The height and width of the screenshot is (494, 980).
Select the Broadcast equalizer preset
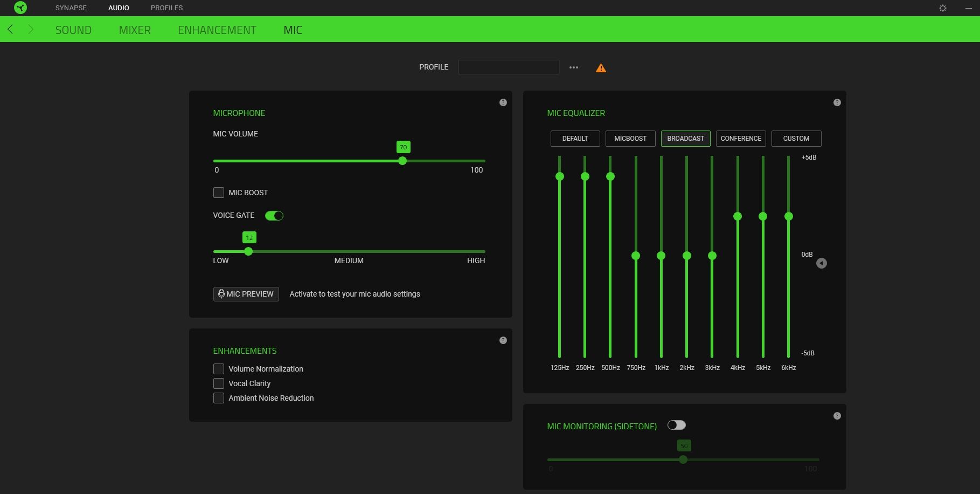[x=686, y=139]
